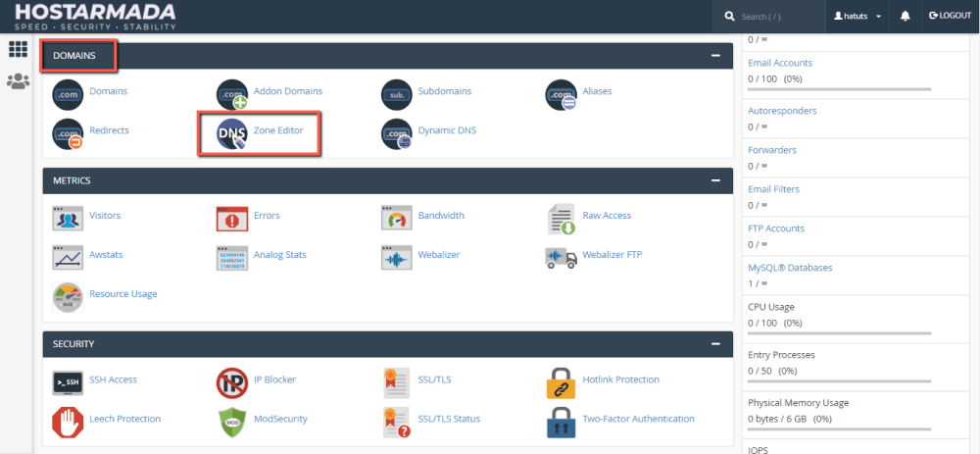Open the Aliases icon
This screenshot has width=980, height=454.
[561, 94]
